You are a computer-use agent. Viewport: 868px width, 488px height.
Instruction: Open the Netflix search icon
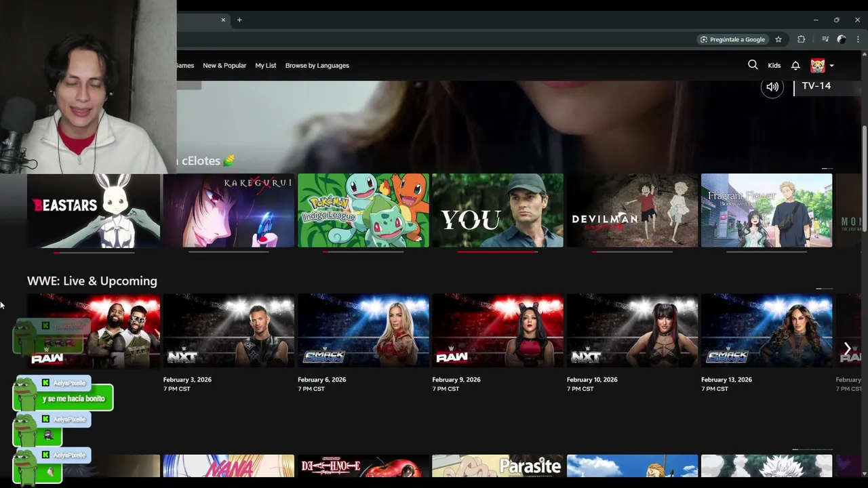click(753, 65)
